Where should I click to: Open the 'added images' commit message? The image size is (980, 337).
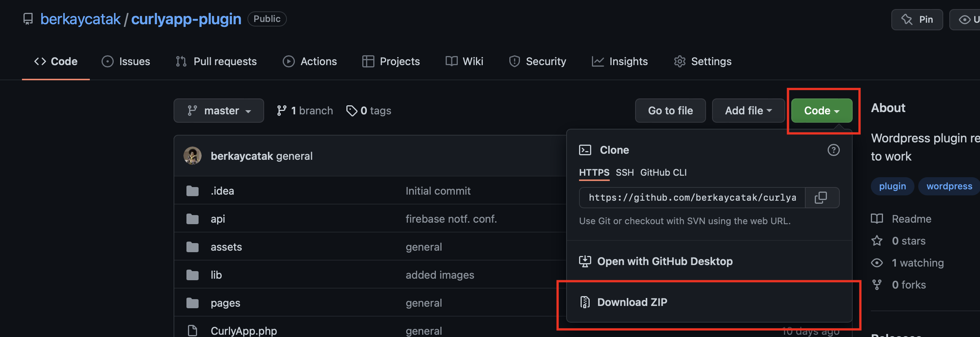point(440,275)
